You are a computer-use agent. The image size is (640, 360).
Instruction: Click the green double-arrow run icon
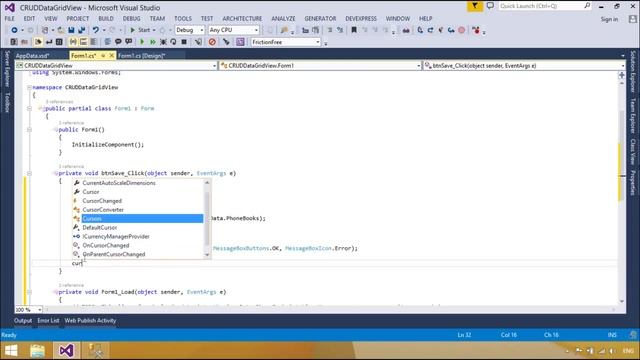pyautogui.click(x=153, y=42)
